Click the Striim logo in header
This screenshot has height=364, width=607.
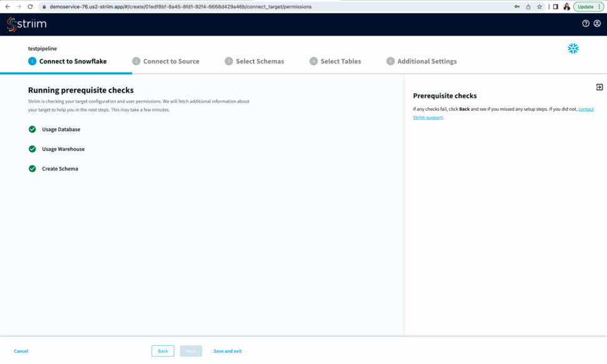tap(26, 24)
